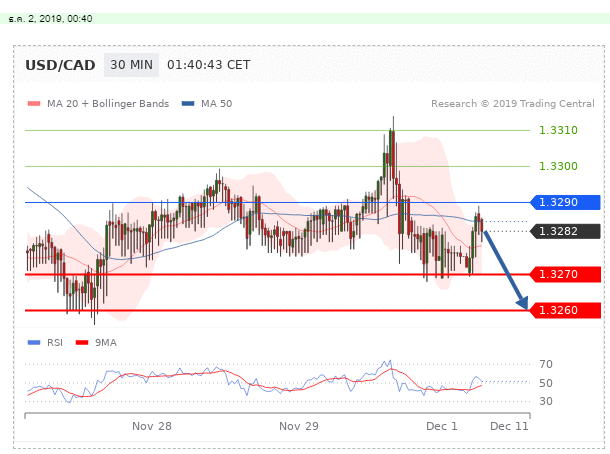Click the MA 20 + Bollinger Bands label

tap(108, 104)
